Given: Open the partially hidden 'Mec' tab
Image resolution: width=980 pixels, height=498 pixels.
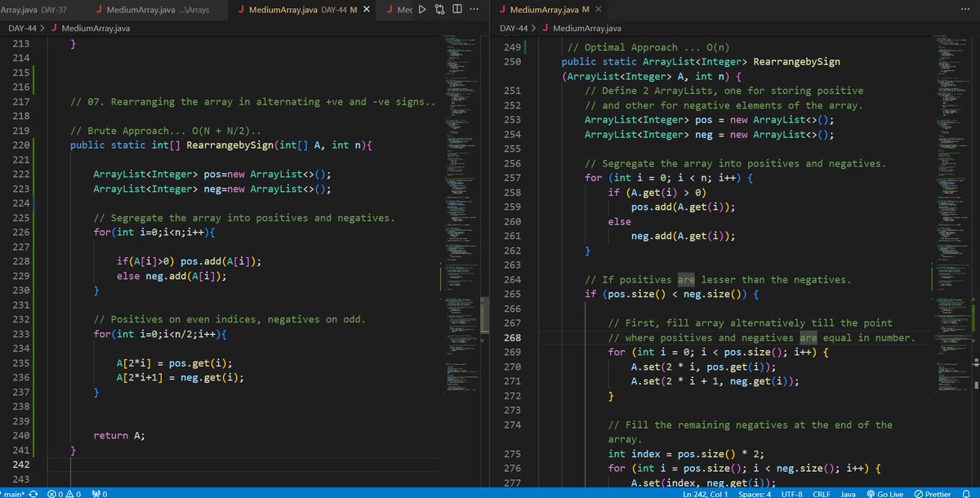Looking at the screenshot, I should tap(397, 10).
